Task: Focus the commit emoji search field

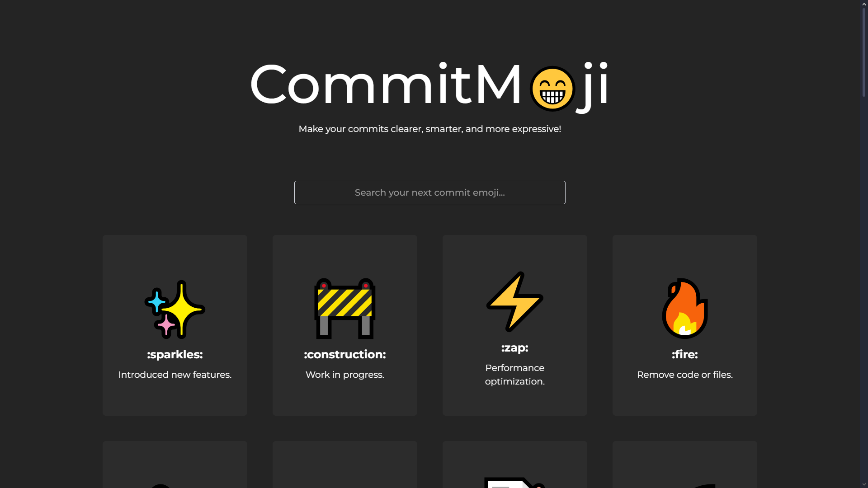Action: tap(430, 192)
